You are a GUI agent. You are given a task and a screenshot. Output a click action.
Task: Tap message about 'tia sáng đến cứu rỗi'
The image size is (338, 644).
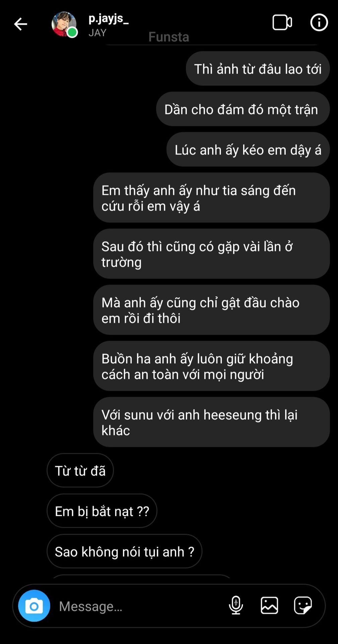211,198
